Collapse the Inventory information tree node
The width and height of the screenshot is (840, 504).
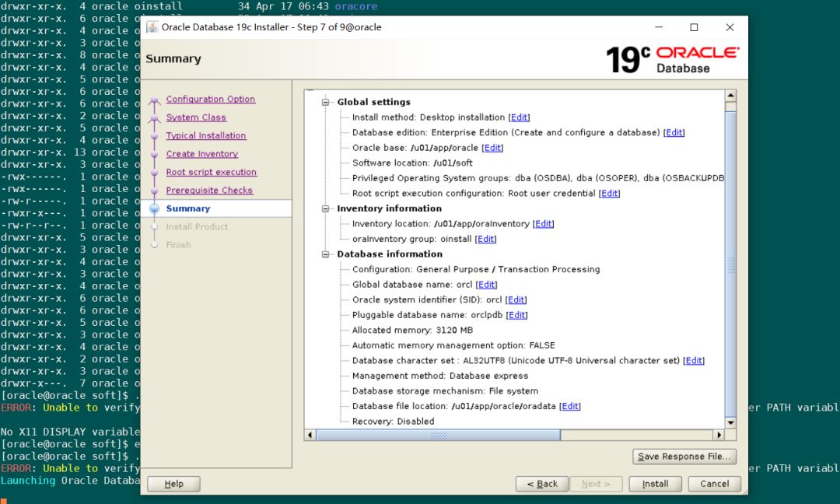tap(325, 208)
